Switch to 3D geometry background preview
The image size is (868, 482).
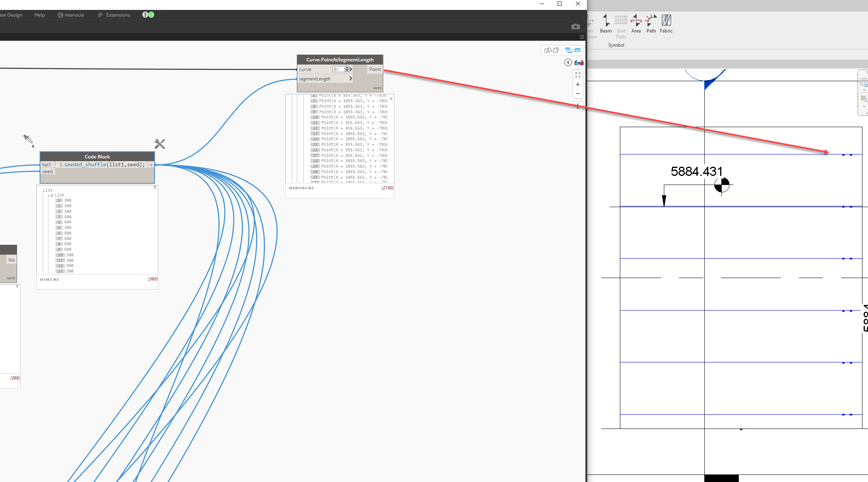click(x=551, y=50)
